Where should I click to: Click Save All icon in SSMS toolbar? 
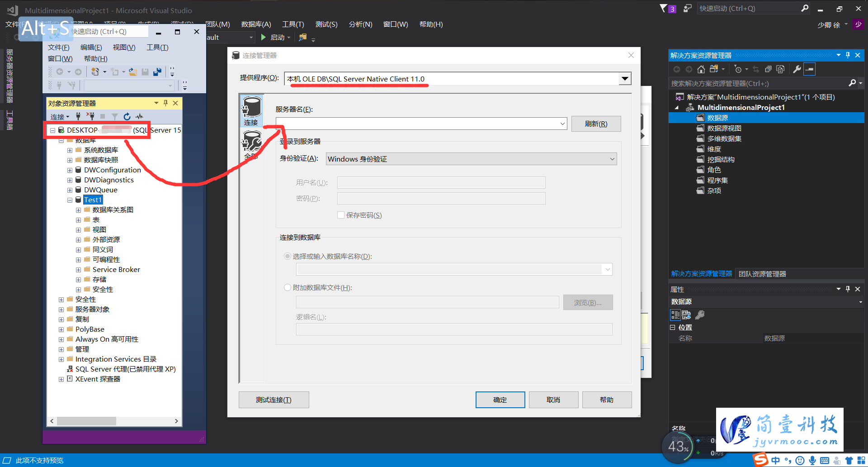(x=157, y=71)
